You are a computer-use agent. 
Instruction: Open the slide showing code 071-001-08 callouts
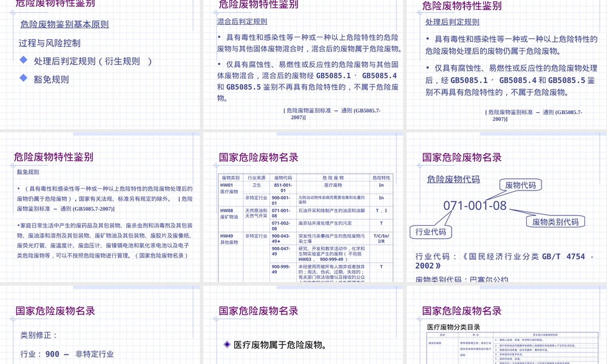(506, 207)
